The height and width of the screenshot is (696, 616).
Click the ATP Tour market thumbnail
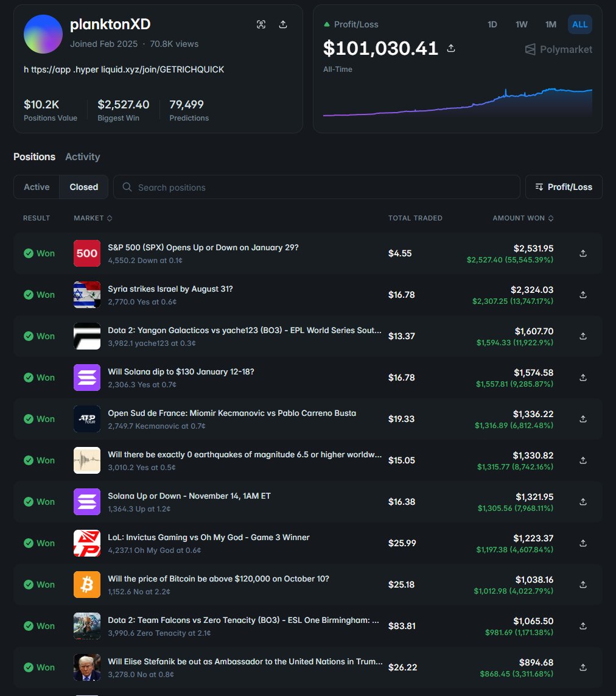click(x=87, y=419)
